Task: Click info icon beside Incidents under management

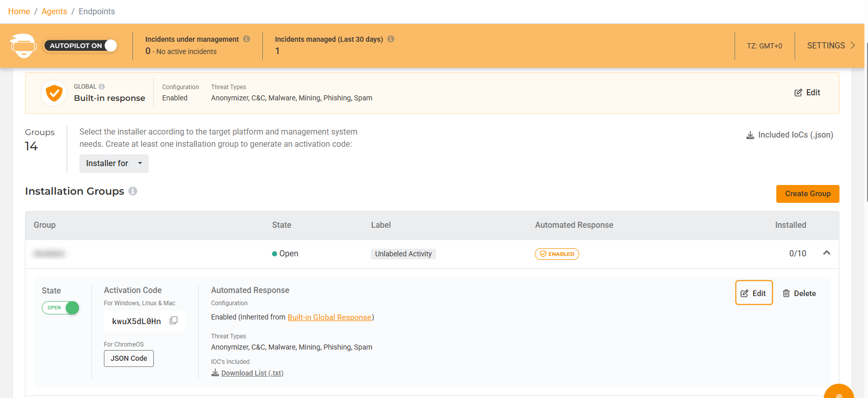Action: (247, 39)
